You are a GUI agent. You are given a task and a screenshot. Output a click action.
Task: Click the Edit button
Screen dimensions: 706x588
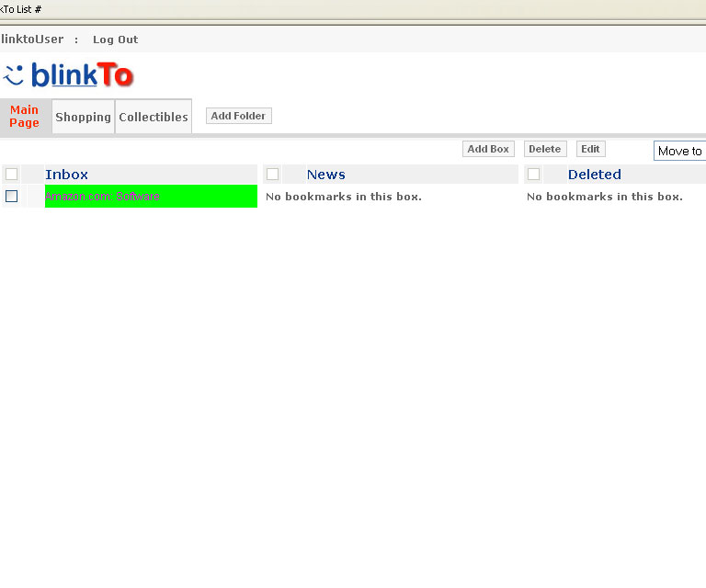[590, 149]
